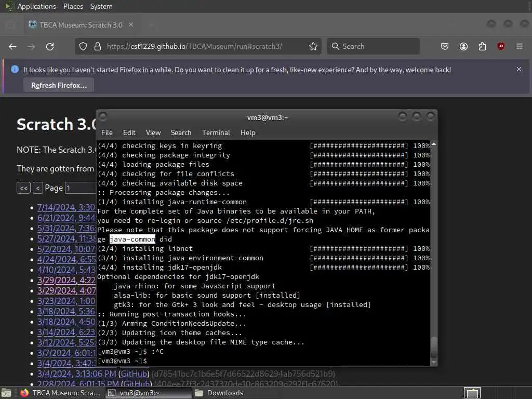Image resolution: width=532 pixels, height=399 pixels.
Task: Select the TBCA Museum: Scratch 3.0 tab
Action: tap(81, 25)
